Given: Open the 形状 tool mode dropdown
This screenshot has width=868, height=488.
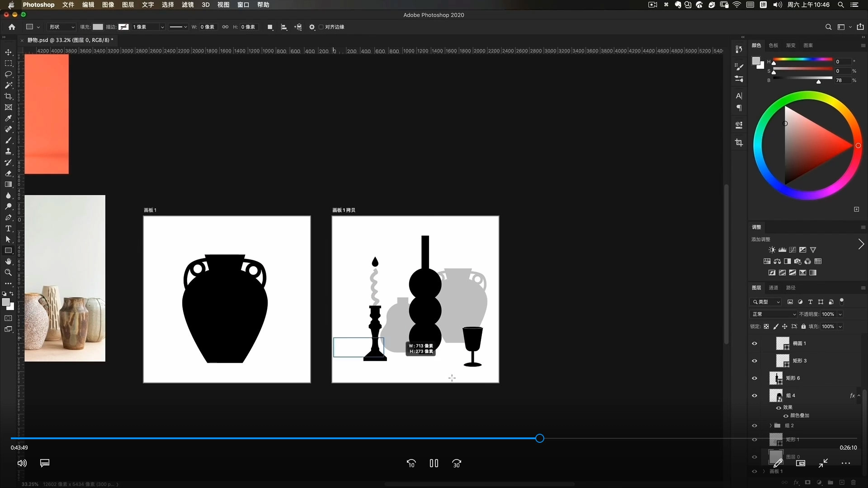Looking at the screenshot, I should click(x=62, y=27).
